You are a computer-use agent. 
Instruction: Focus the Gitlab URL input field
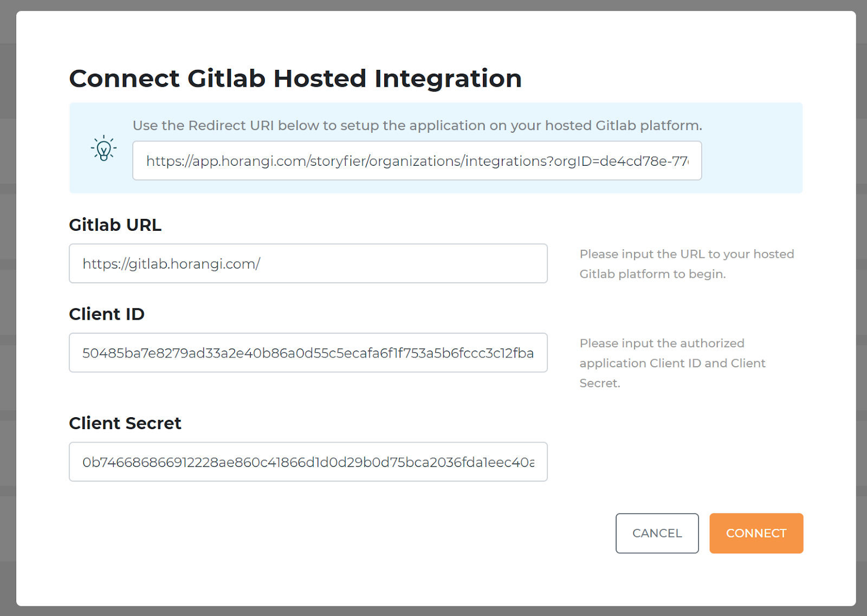click(308, 263)
